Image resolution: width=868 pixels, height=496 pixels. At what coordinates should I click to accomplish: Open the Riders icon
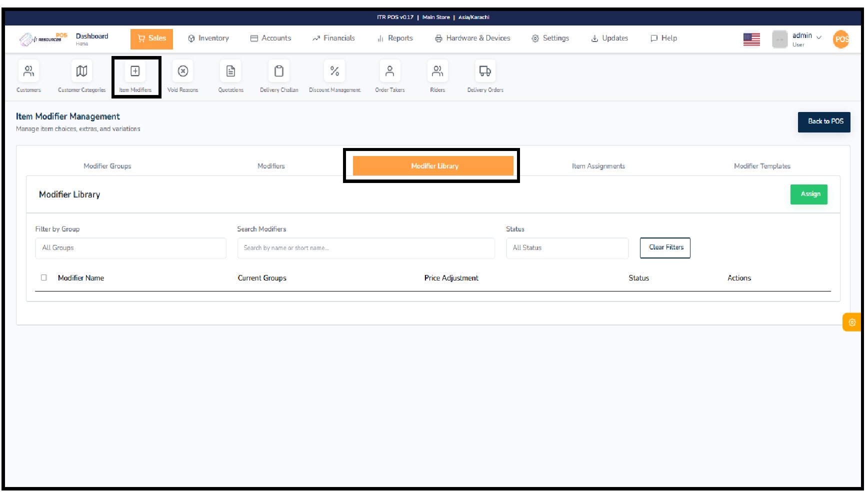(x=437, y=71)
